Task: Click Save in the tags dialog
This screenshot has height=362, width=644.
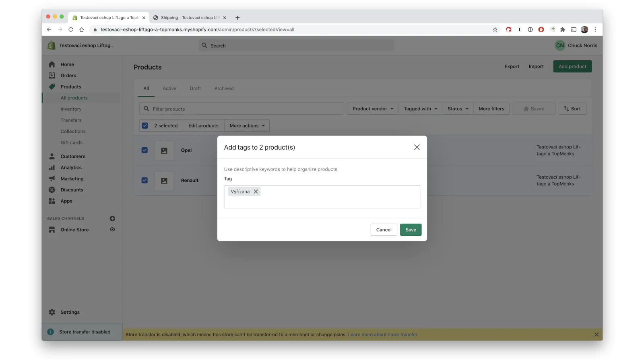Action: [x=411, y=230]
